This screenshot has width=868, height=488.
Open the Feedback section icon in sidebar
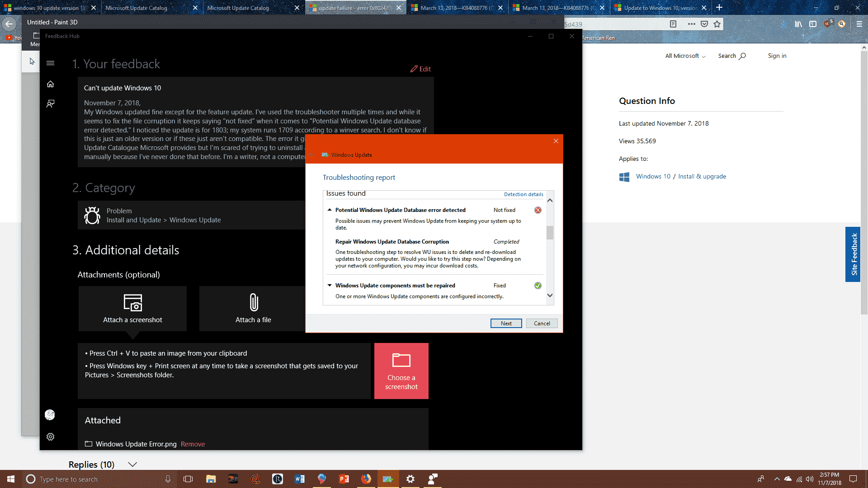tap(50, 104)
